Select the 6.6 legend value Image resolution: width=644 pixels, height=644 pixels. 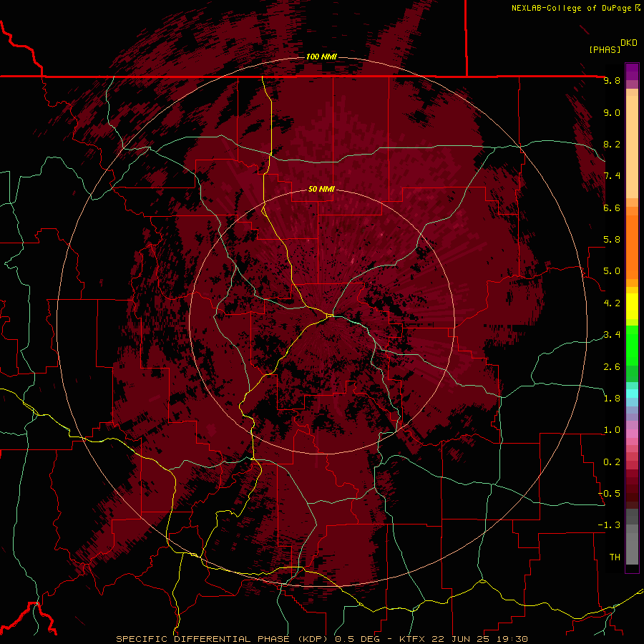click(x=612, y=208)
